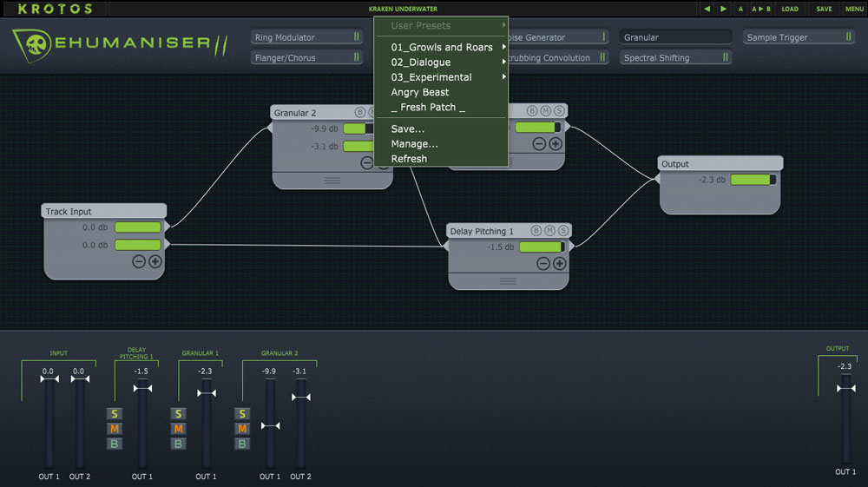Viewport: 868px width, 487px height.
Task: Click the LOAD button
Action: pyautogui.click(x=790, y=9)
